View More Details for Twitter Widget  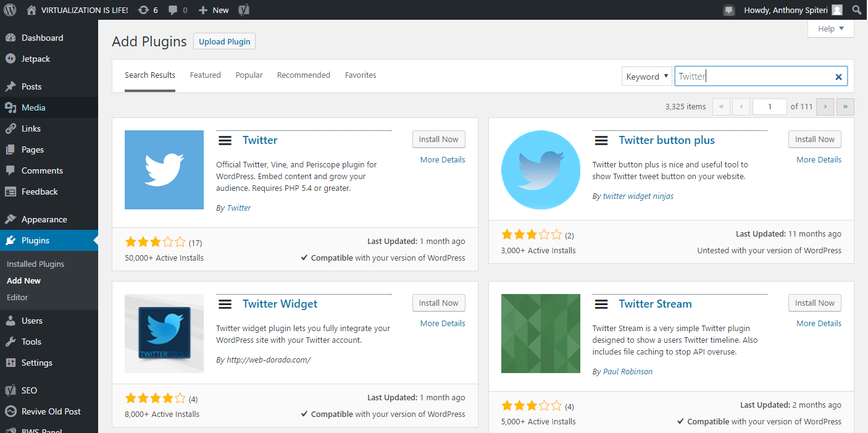pos(443,323)
